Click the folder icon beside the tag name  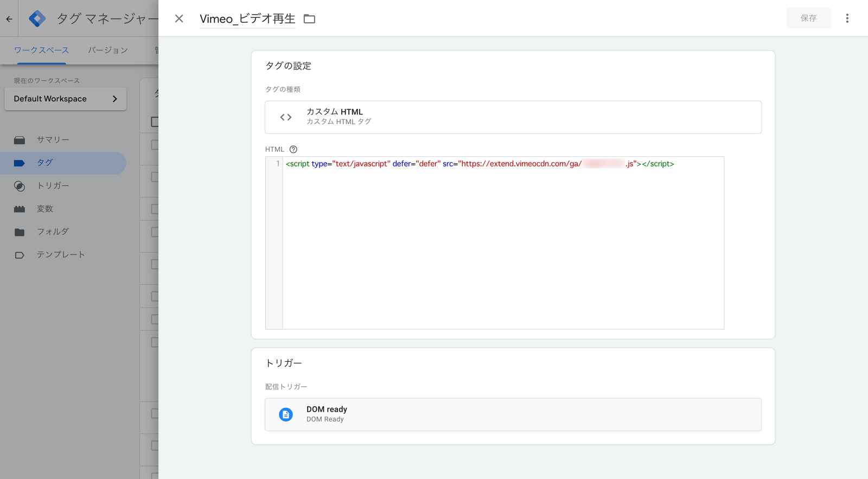[x=309, y=19]
